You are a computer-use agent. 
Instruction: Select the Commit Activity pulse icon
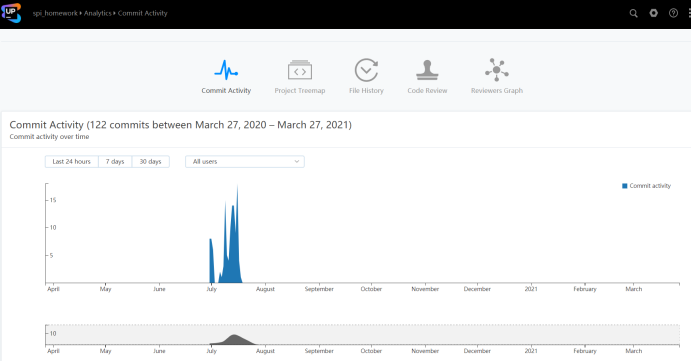(226, 70)
